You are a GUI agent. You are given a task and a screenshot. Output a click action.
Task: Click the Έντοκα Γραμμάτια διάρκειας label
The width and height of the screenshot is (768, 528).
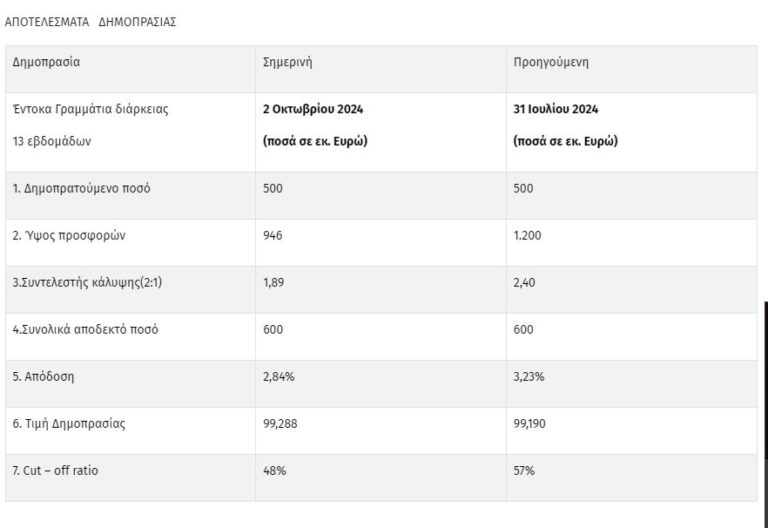coord(90,109)
